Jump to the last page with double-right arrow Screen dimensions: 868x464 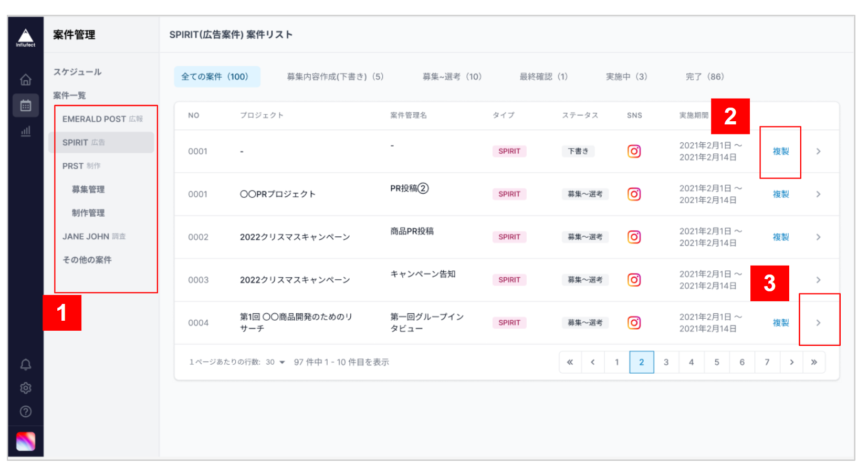[x=814, y=362]
